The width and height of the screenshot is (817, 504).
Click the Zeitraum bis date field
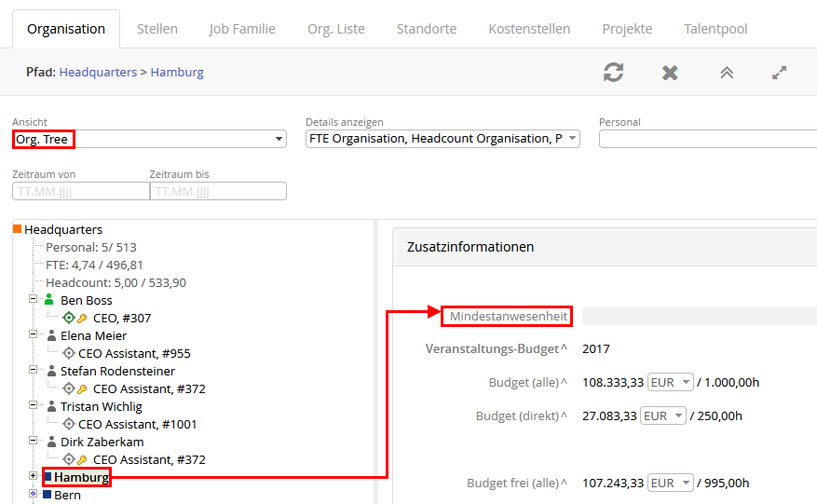point(218,191)
